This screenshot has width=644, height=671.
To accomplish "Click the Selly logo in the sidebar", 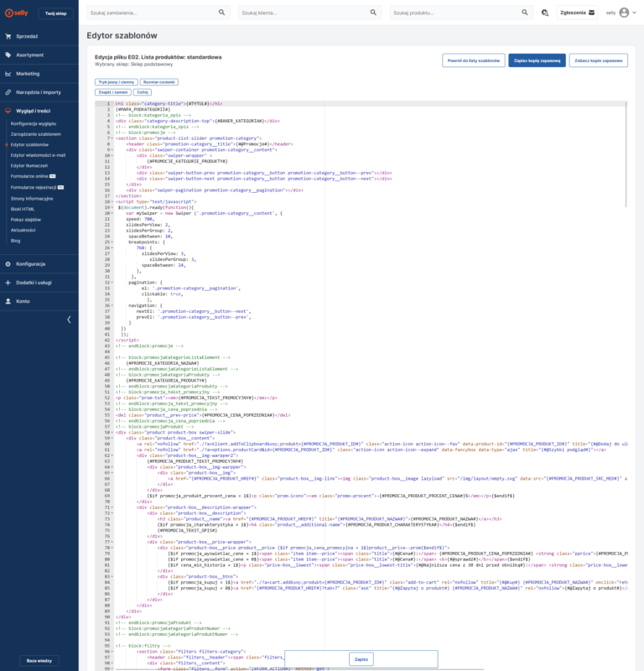I will point(16,13).
